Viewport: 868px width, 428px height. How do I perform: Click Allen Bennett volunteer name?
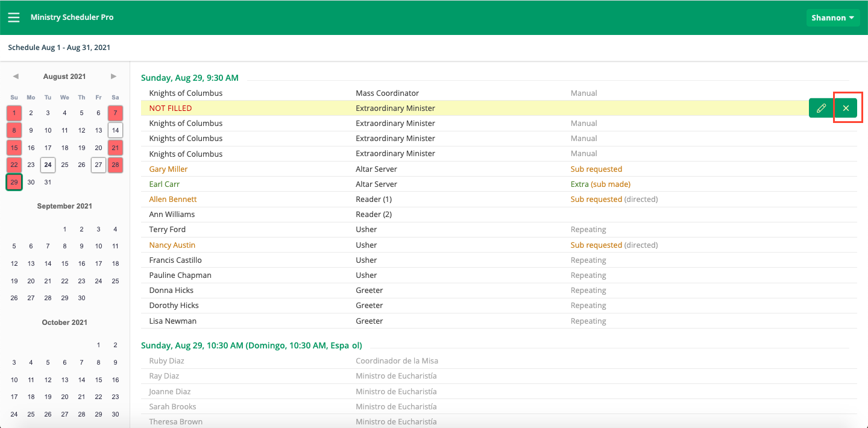pyautogui.click(x=173, y=199)
